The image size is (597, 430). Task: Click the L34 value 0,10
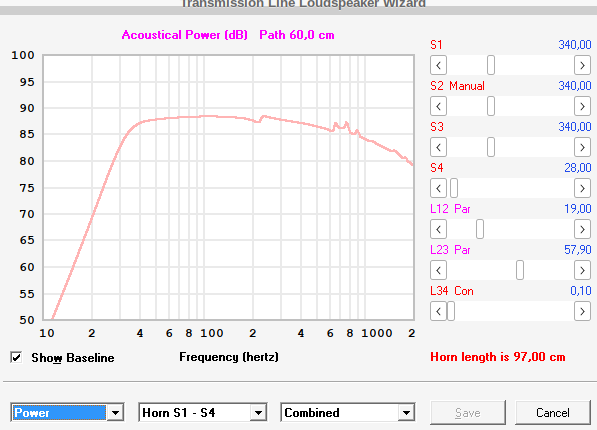coord(581,291)
